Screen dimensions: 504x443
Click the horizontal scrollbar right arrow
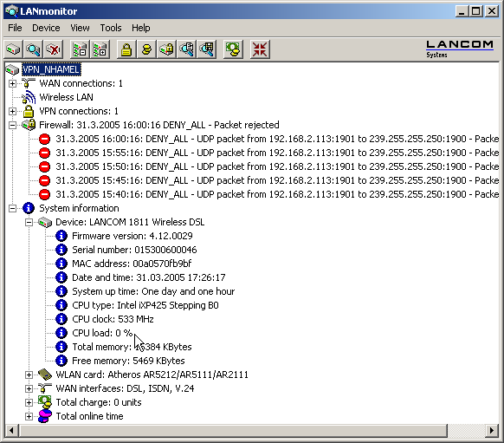coord(492,431)
